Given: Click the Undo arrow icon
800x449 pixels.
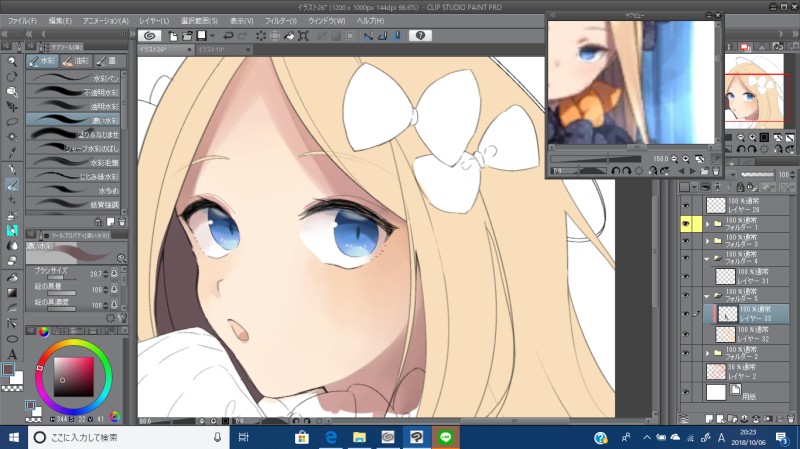Looking at the screenshot, I should [x=228, y=36].
